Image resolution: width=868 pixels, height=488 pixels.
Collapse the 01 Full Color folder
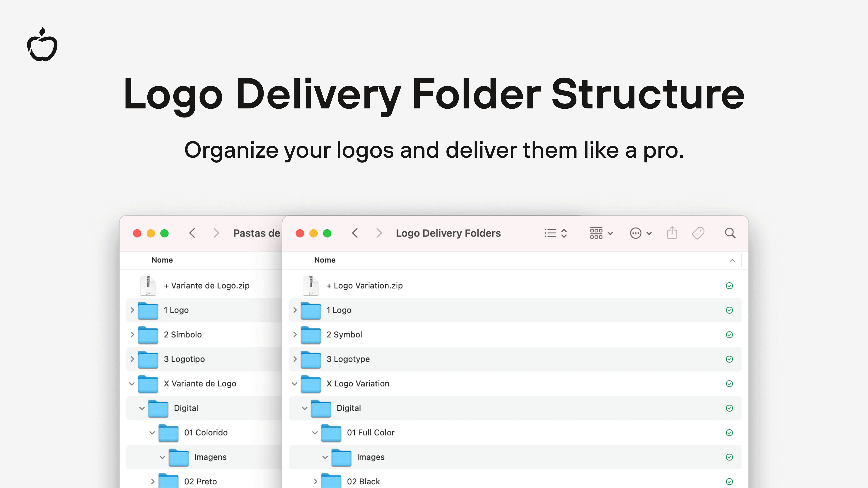click(x=315, y=432)
